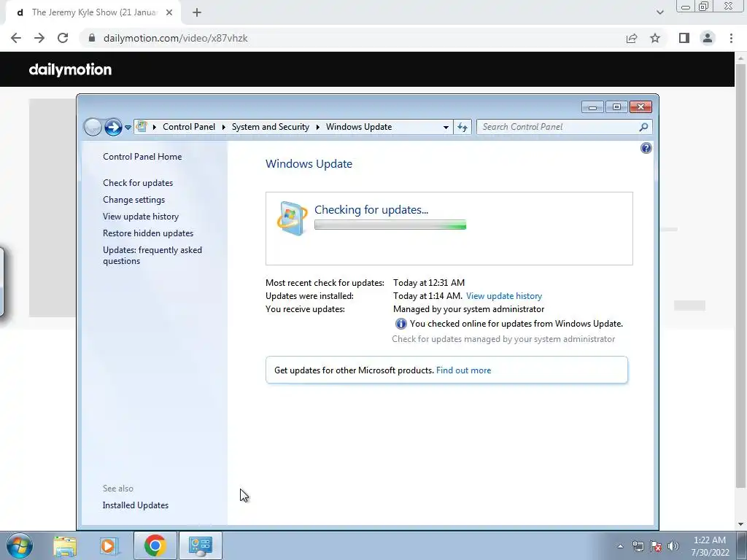Open the network status tray icon
This screenshot has width=747, height=560.
(638, 546)
